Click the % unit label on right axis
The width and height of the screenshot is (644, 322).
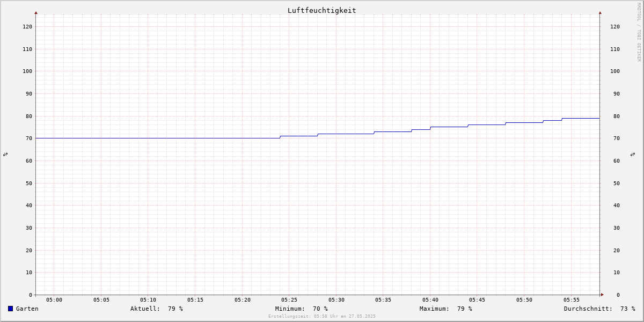coord(633,154)
